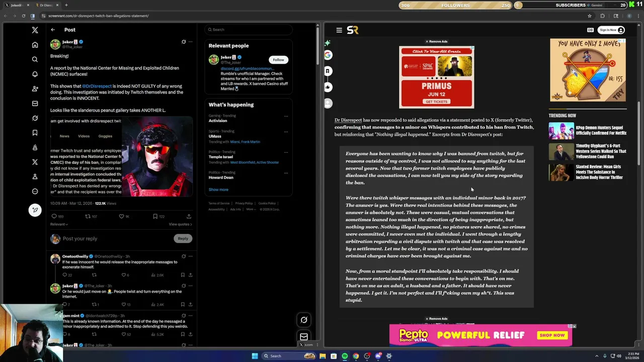Screen dimensions: 644x362
Task: Share the main post via upload icon
Action: click(189, 216)
